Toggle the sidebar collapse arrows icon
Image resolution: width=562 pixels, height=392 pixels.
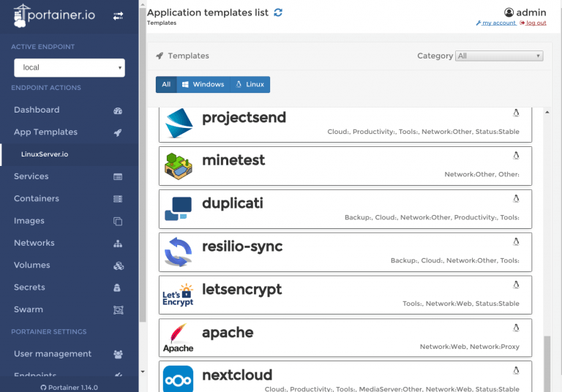point(118,15)
